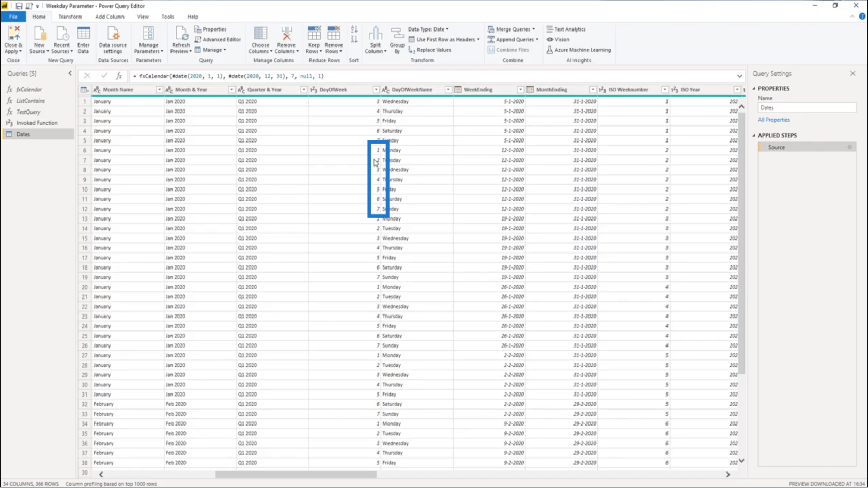Screen dimensions: 868x488
Task: Click the Choose Columns icon
Action: pos(260,34)
